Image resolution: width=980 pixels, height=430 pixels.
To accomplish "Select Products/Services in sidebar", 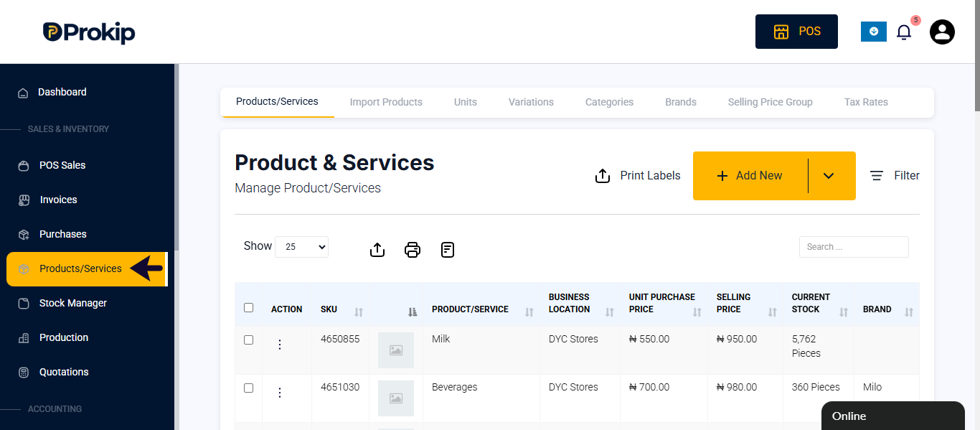I will [x=87, y=268].
